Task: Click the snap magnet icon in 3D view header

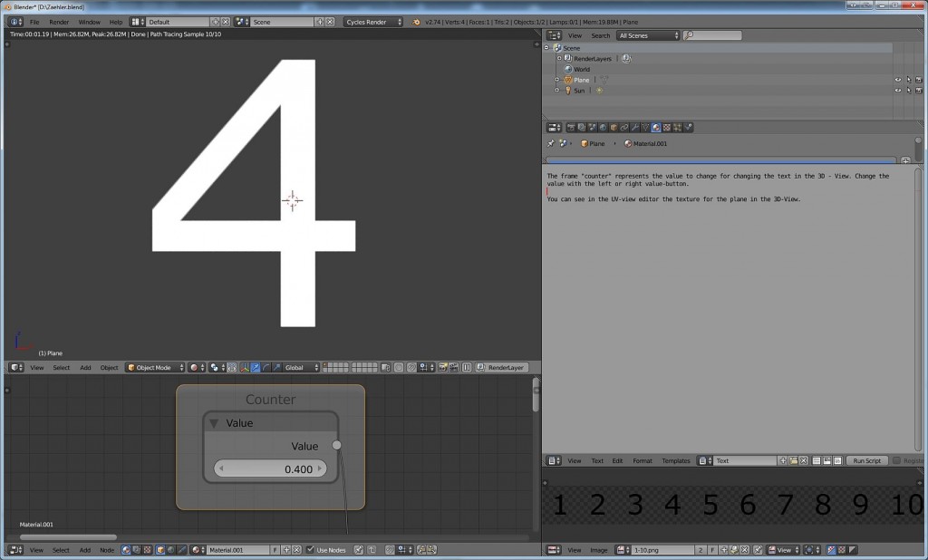Action: (x=411, y=367)
